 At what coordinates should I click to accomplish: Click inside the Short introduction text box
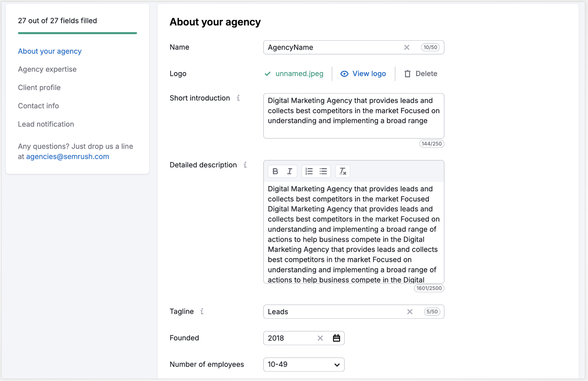point(353,116)
